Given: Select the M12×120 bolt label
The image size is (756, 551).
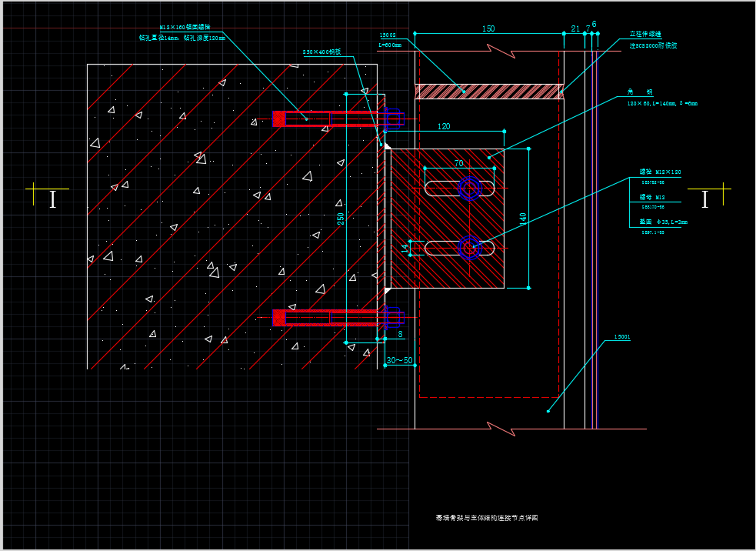Looking at the screenshot, I should point(660,172).
